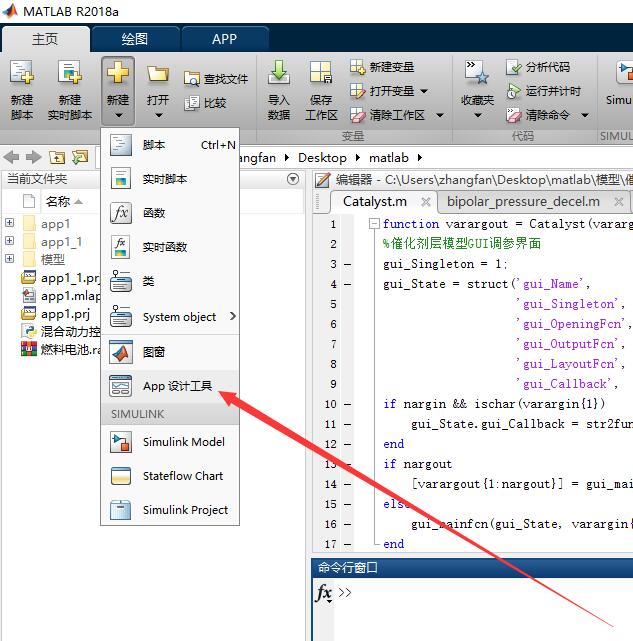Select the app1.prj file
Viewport: 633px width, 641px height.
(56, 314)
